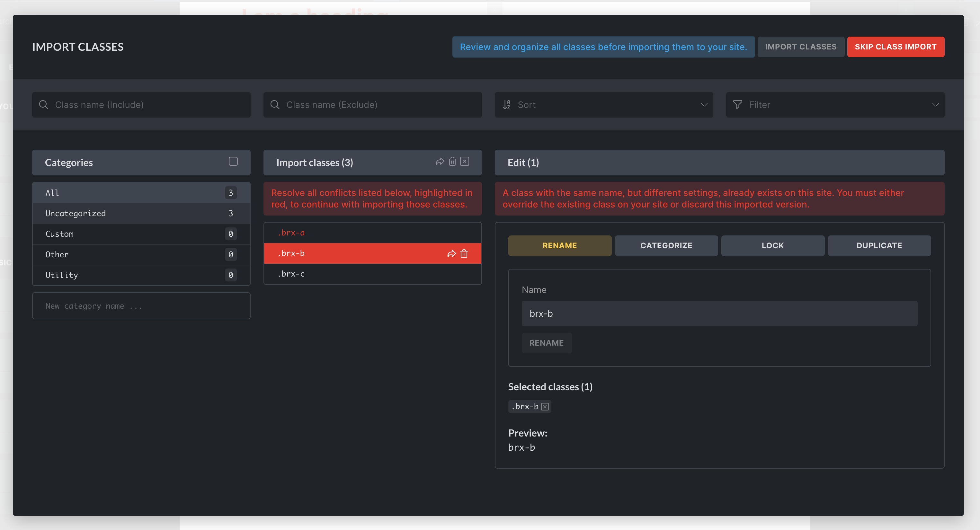Click the override arrow icon on the .brx-b row
Image resolution: width=980 pixels, height=530 pixels.
tap(451, 253)
